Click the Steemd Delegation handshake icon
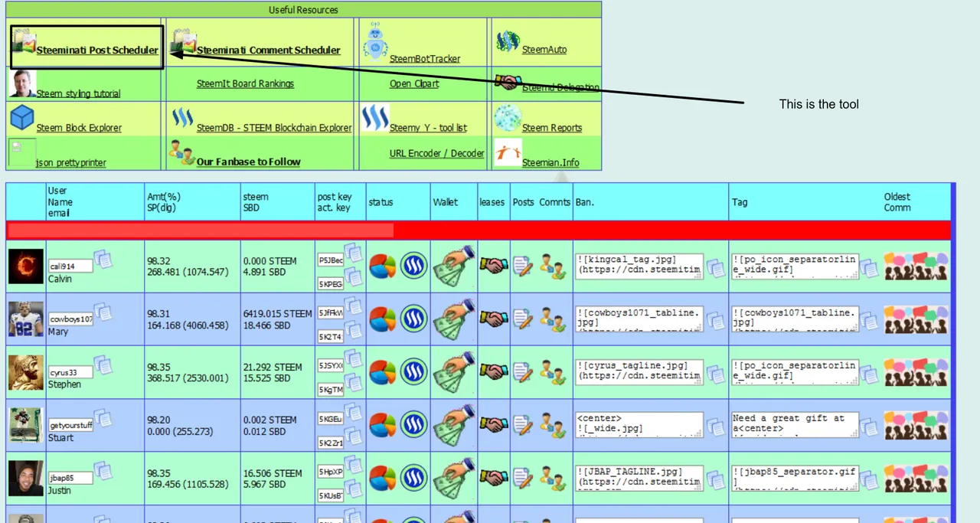This screenshot has width=980, height=523. coord(507,81)
